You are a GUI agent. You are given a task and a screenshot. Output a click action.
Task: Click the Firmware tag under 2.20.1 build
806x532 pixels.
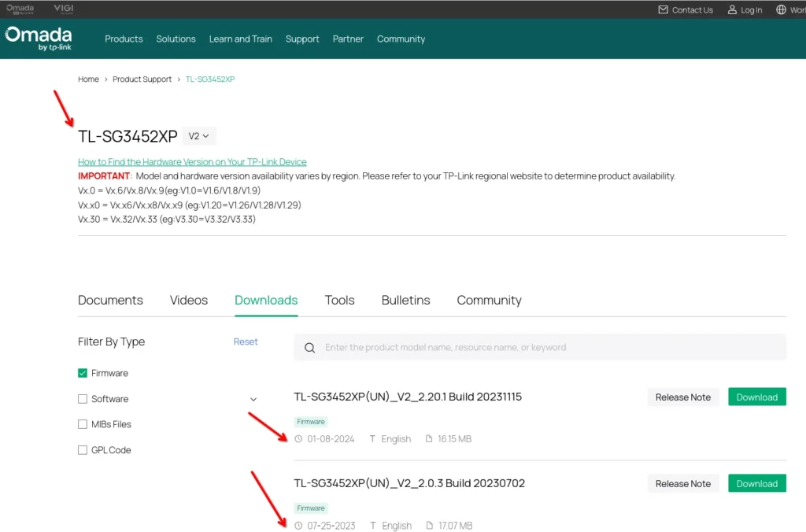[x=311, y=422]
